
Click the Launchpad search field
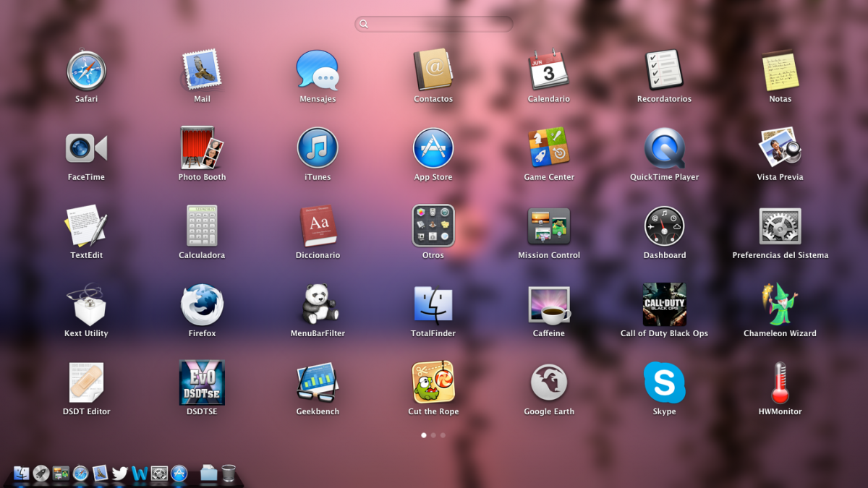point(434,24)
